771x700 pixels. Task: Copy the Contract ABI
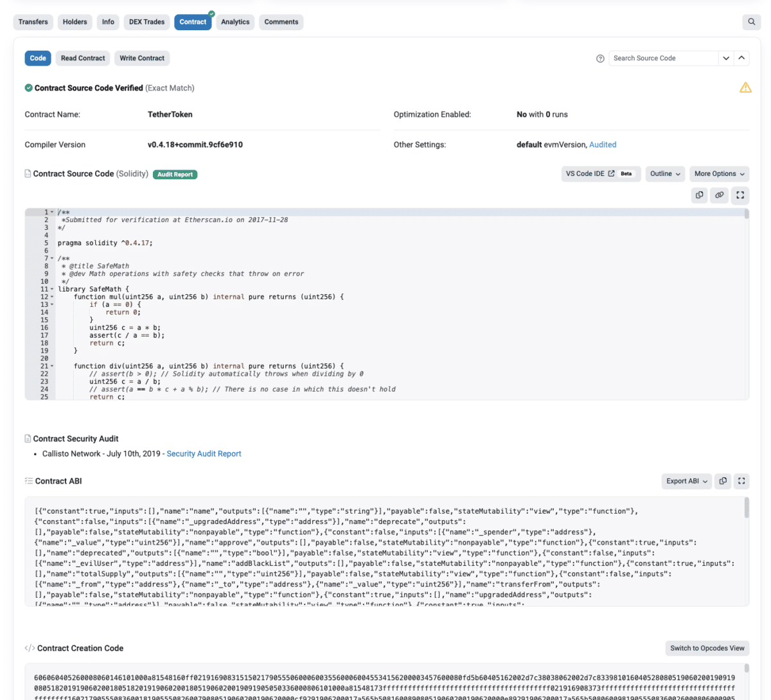coord(722,480)
